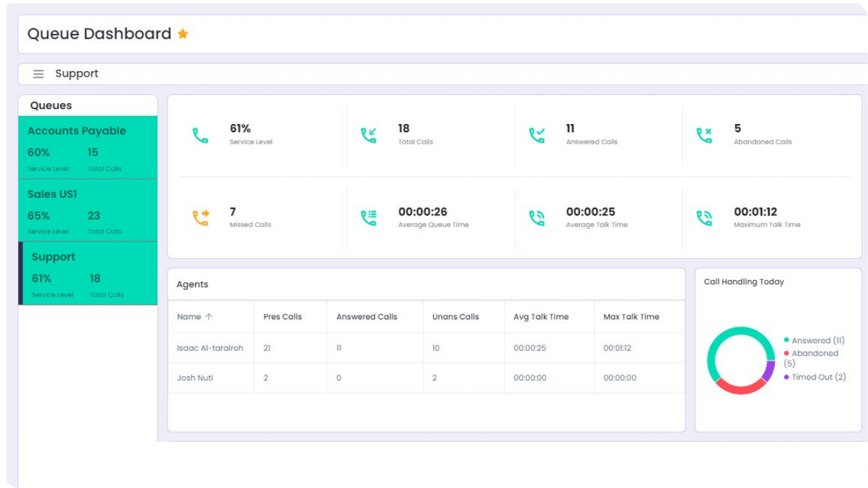Click the orange Missed Calls icon

(200, 218)
